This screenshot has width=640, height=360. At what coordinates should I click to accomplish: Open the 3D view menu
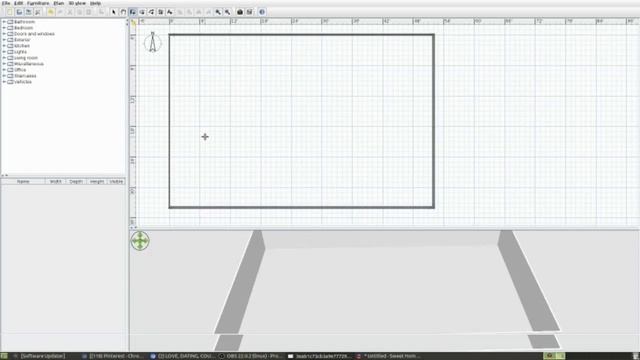point(77,3)
